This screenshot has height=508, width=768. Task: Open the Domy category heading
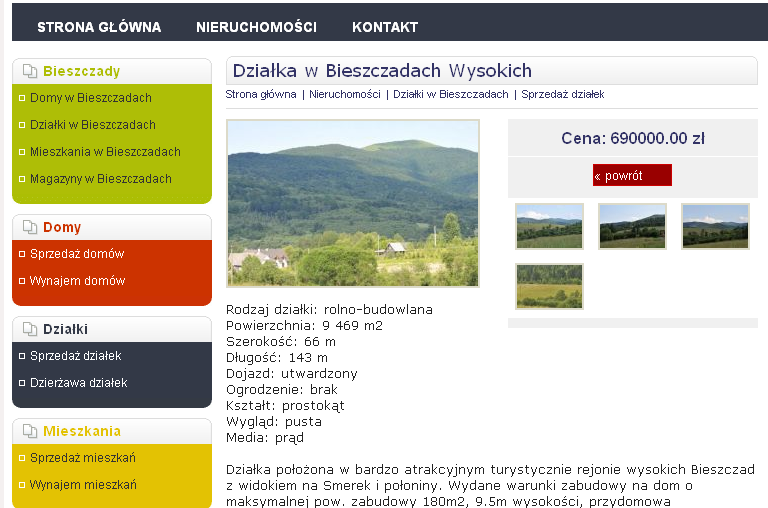62,227
